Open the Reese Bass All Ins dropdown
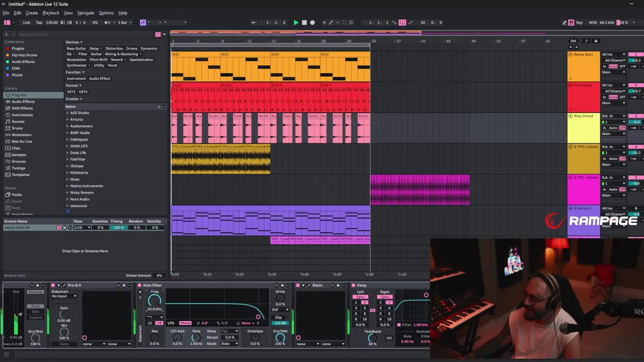 tap(613, 54)
